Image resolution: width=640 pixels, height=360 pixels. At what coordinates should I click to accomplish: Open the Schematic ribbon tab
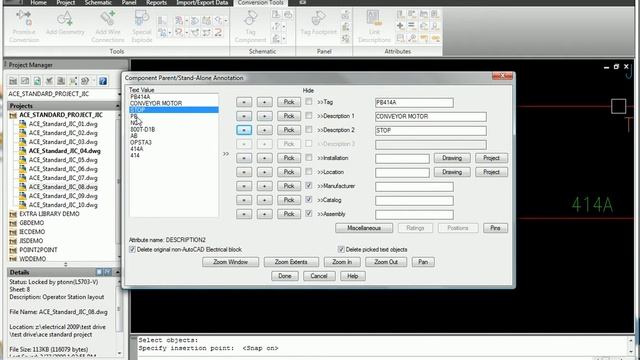pyautogui.click(x=98, y=2)
